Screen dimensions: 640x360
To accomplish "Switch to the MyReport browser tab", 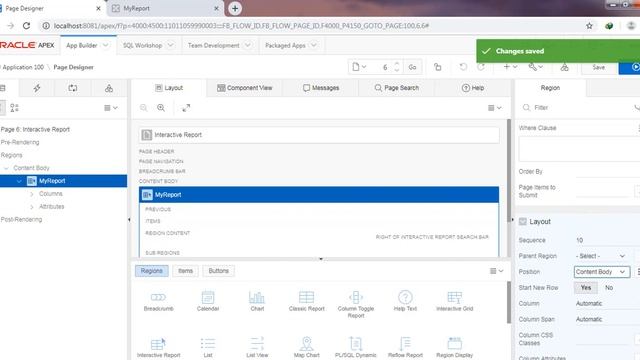I will tap(164, 8).
